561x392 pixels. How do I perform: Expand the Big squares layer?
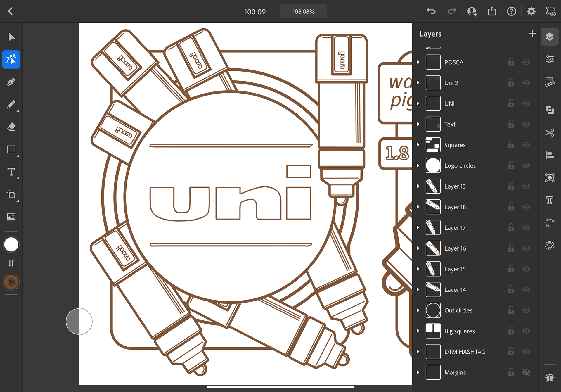(x=418, y=331)
